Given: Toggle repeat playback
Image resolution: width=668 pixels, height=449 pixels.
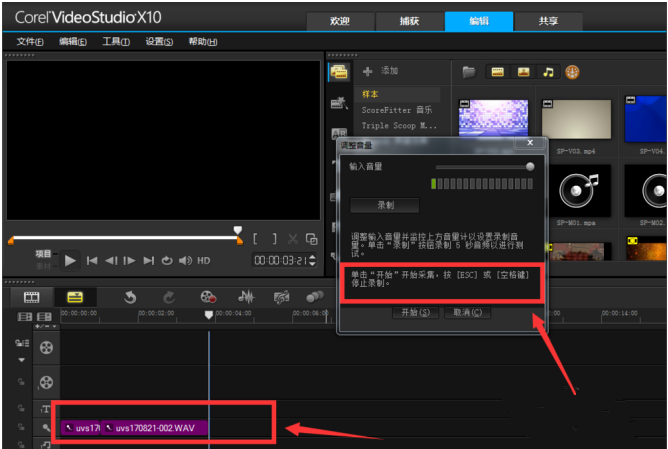Looking at the screenshot, I should [167, 260].
